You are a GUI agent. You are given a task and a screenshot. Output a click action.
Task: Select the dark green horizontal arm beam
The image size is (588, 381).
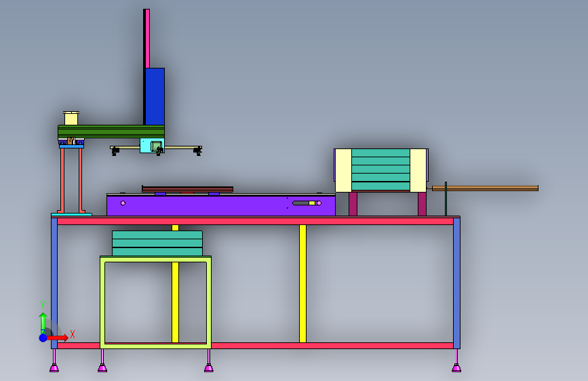[111, 132]
